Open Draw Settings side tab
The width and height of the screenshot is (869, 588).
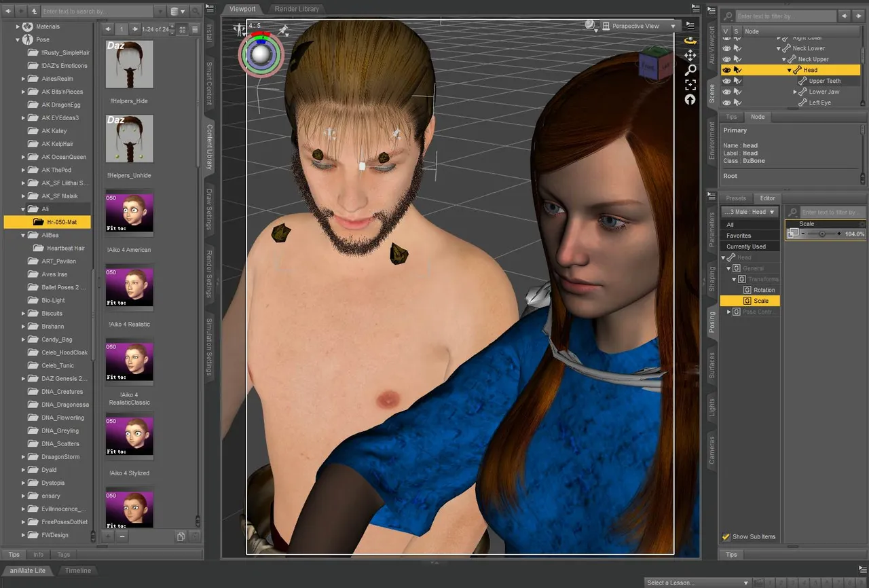[209, 208]
